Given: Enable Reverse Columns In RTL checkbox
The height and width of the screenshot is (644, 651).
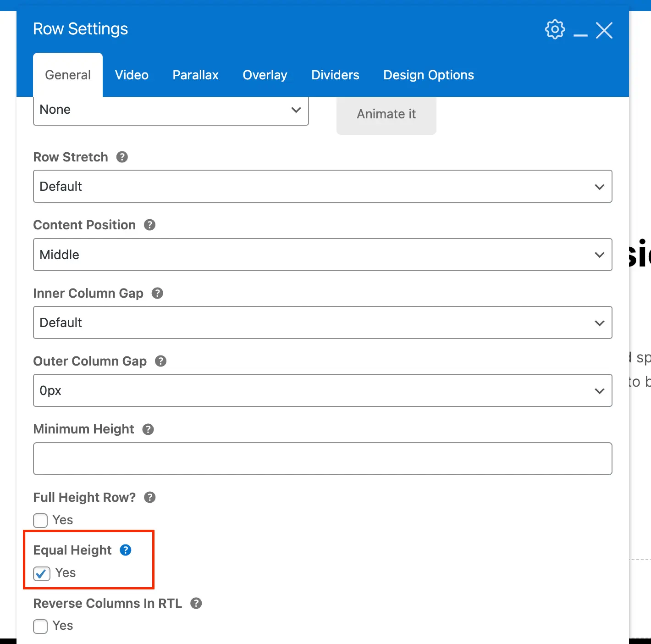Looking at the screenshot, I should [40, 626].
